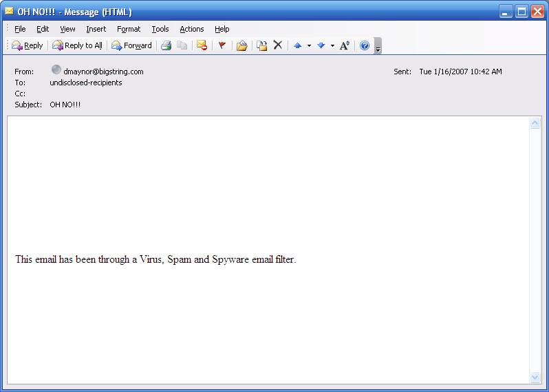Click the font size A icon

point(345,45)
